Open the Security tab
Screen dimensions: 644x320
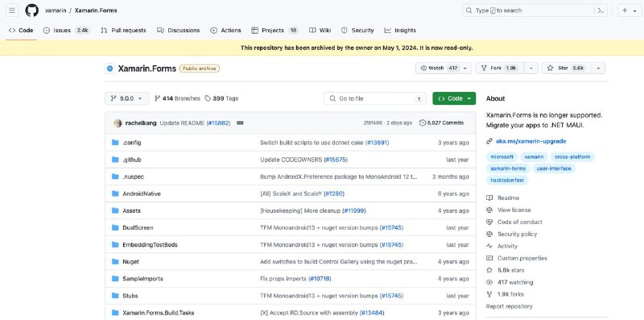tap(357, 31)
